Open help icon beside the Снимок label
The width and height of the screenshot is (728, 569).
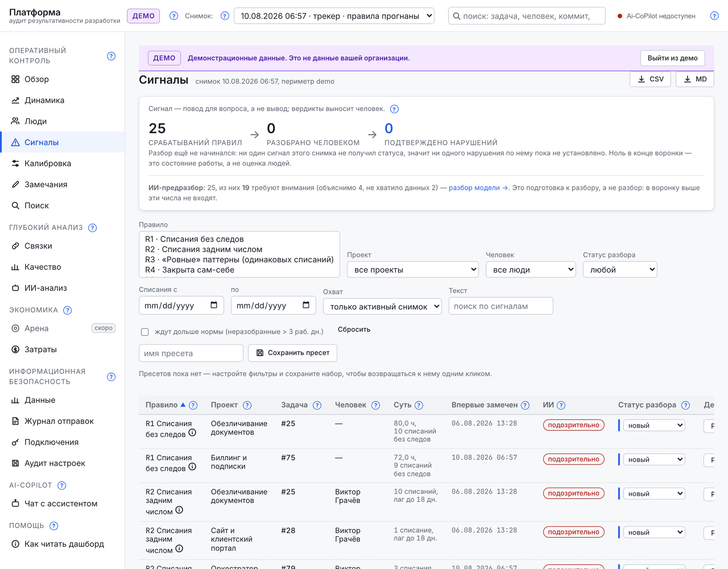click(225, 16)
